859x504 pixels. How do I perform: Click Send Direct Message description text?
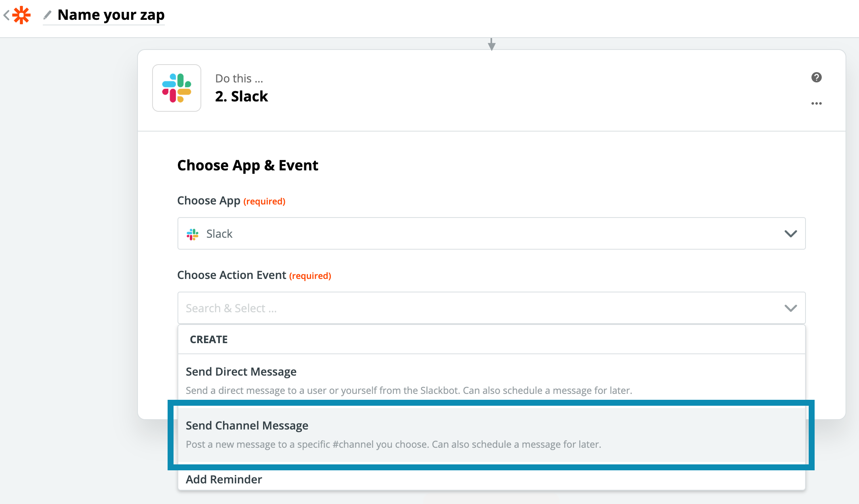[x=409, y=391]
